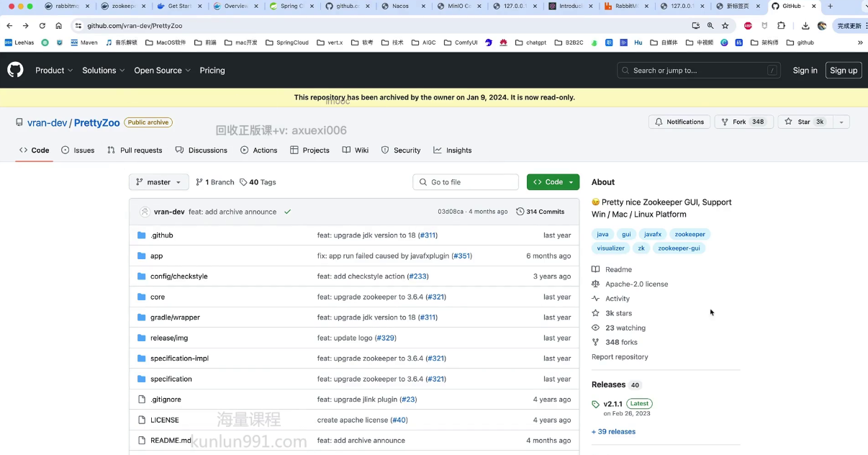This screenshot has height=455, width=868.
Task: Open the Product dropdown menu
Action: 55,71
